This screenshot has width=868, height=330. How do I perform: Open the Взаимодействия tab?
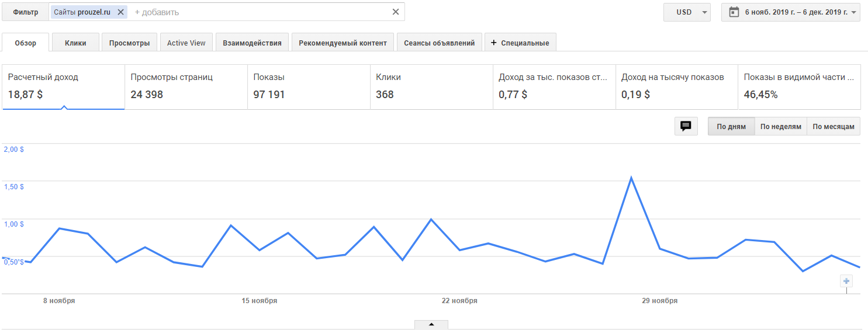[252, 43]
